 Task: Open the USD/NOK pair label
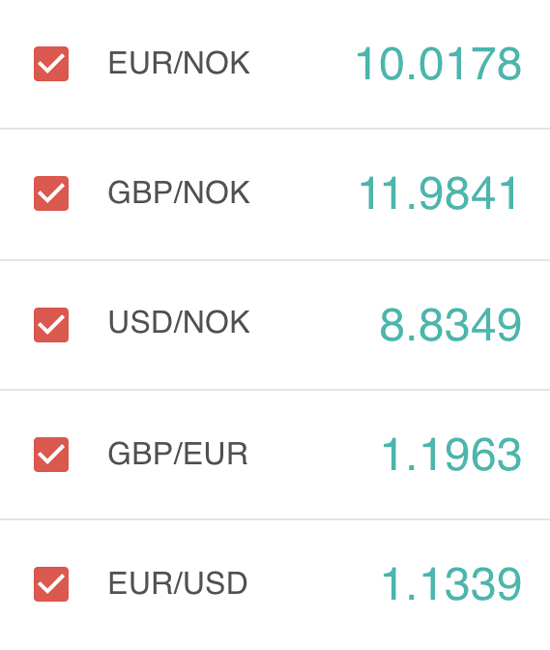click(179, 322)
